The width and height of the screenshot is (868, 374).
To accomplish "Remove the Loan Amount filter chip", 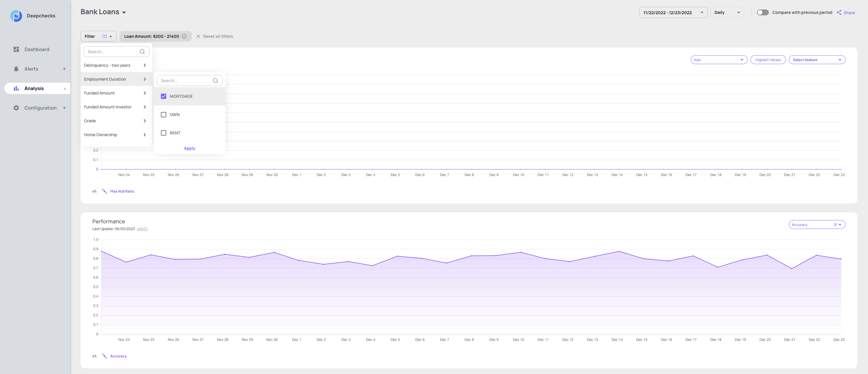I will coord(184,36).
